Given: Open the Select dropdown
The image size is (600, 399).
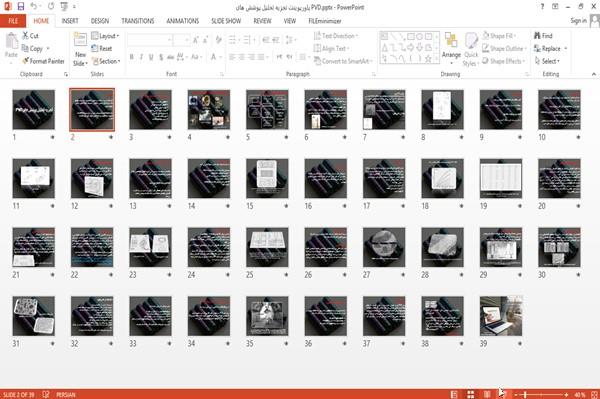Looking at the screenshot, I should pyautogui.click(x=547, y=61).
